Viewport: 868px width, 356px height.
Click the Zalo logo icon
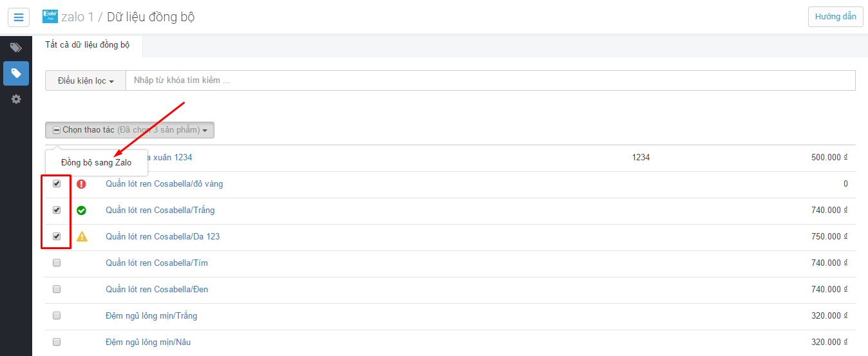[50, 17]
